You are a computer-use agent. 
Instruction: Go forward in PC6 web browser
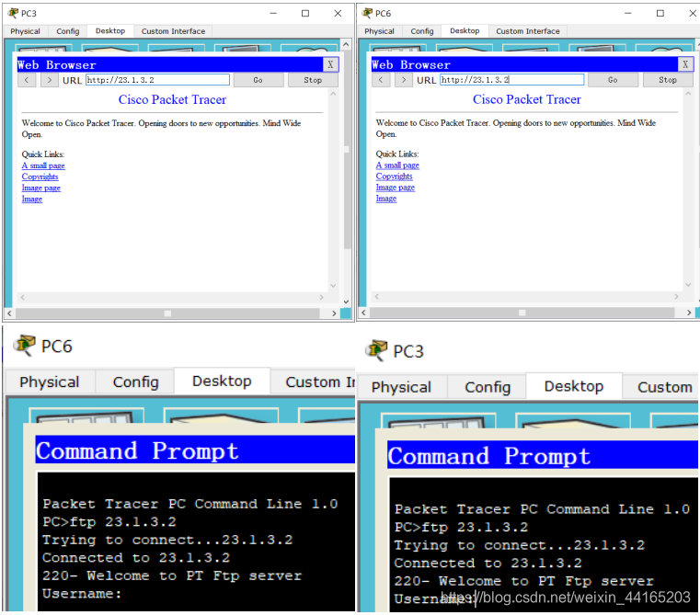tap(404, 80)
